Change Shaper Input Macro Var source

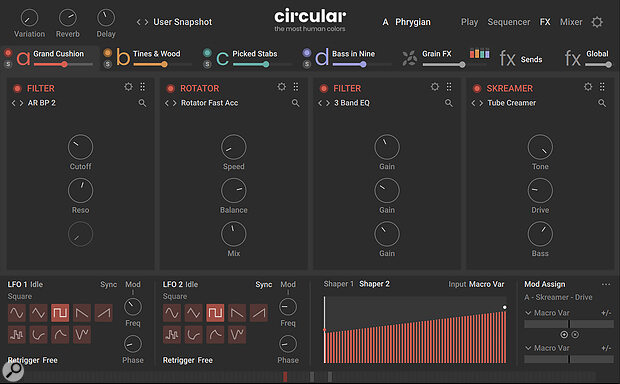(486, 284)
